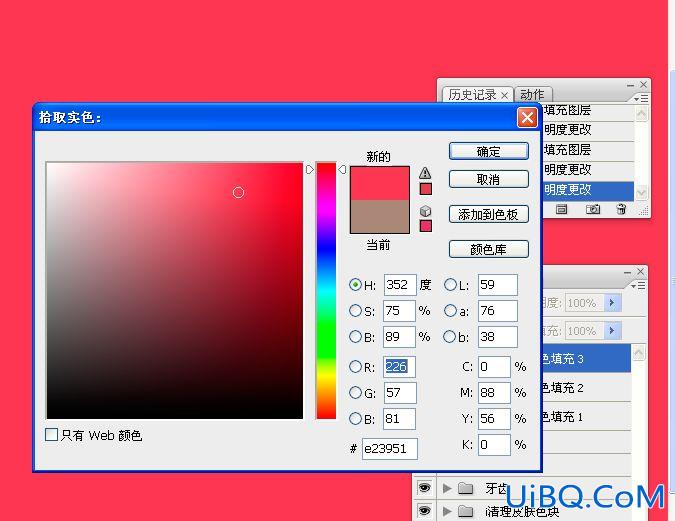The height and width of the screenshot is (521, 675).
Task: Select the 填充 2 layer
Action: (586, 388)
